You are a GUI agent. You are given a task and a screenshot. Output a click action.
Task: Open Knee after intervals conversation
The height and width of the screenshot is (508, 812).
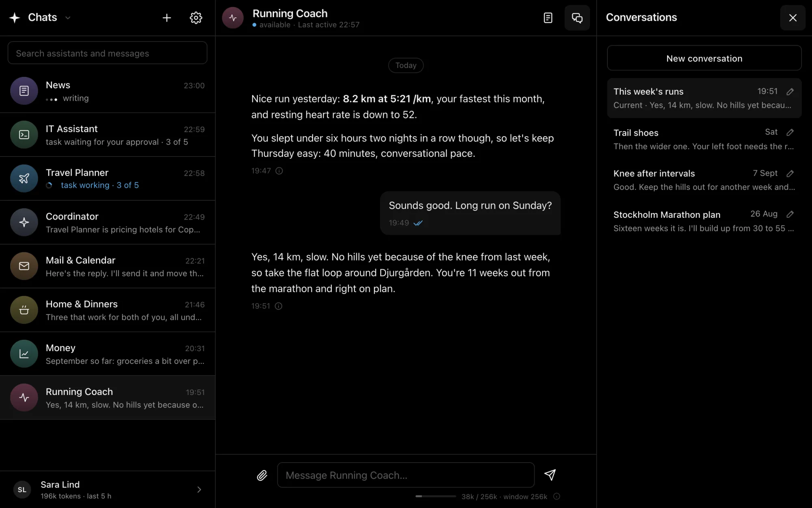click(704, 180)
